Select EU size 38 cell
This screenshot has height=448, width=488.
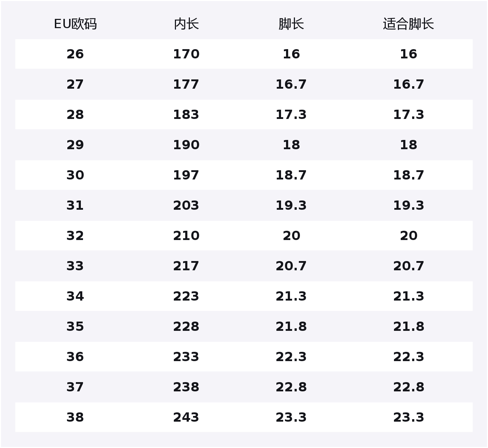(75, 417)
